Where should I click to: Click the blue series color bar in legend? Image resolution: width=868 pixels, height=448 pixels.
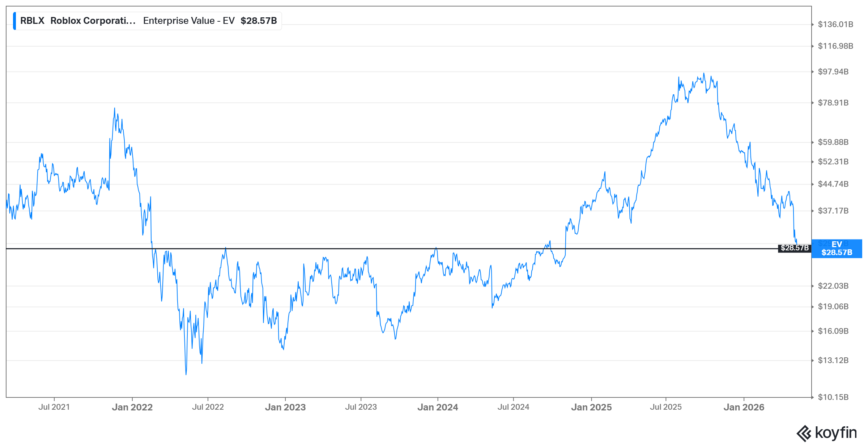14,21
